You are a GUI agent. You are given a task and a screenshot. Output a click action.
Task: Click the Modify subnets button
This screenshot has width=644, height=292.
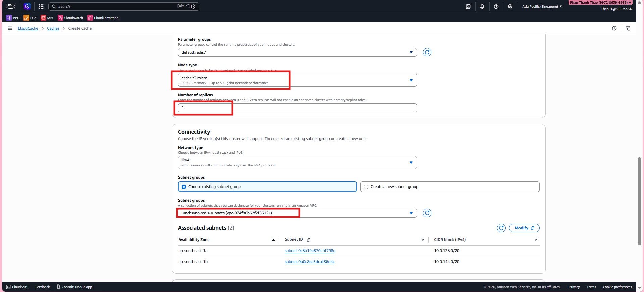[x=524, y=228]
